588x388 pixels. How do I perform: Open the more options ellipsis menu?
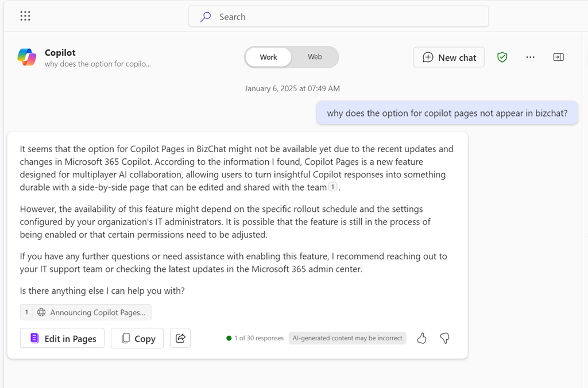pyautogui.click(x=530, y=57)
